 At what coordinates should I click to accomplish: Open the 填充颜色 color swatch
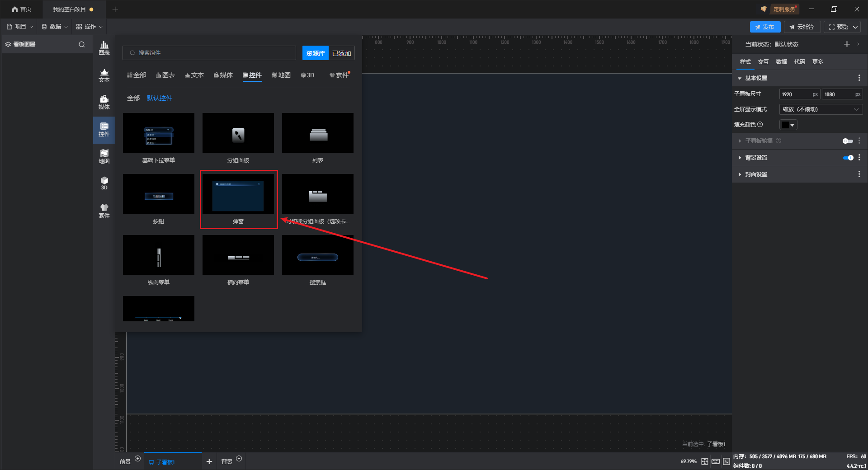click(x=788, y=125)
